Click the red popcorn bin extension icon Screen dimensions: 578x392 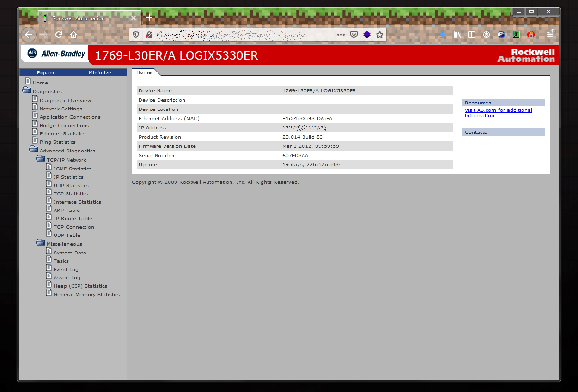[531, 35]
